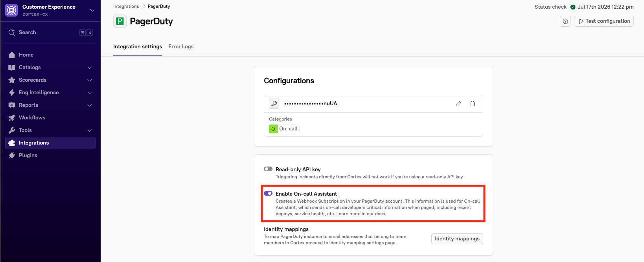Click the Home house icon
644x262 pixels.
(x=12, y=55)
